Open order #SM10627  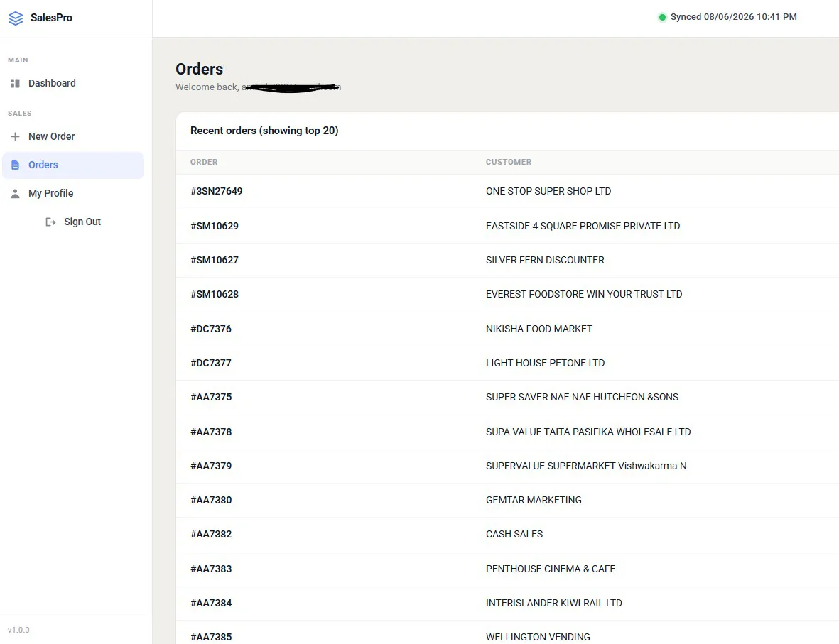tap(215, 261)
